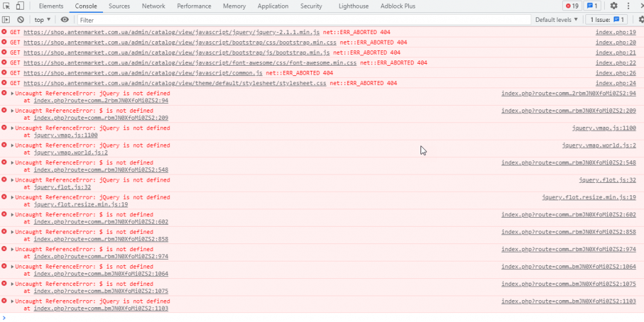Open source link index.php:19
Screen dimensions: 644x322
(x=616, y=32)
